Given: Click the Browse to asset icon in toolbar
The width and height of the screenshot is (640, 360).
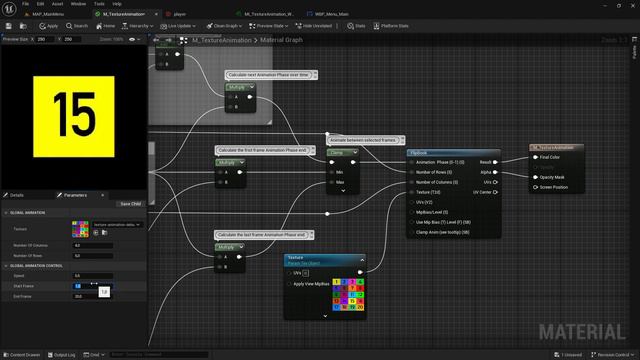Looking at the screenshot, I should (23, 26).
